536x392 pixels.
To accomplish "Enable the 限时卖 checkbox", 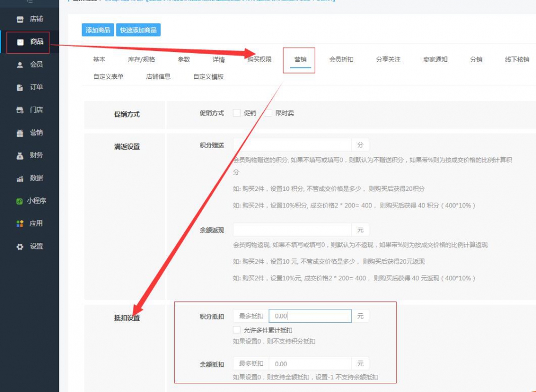I will click(x=269, y=113).
